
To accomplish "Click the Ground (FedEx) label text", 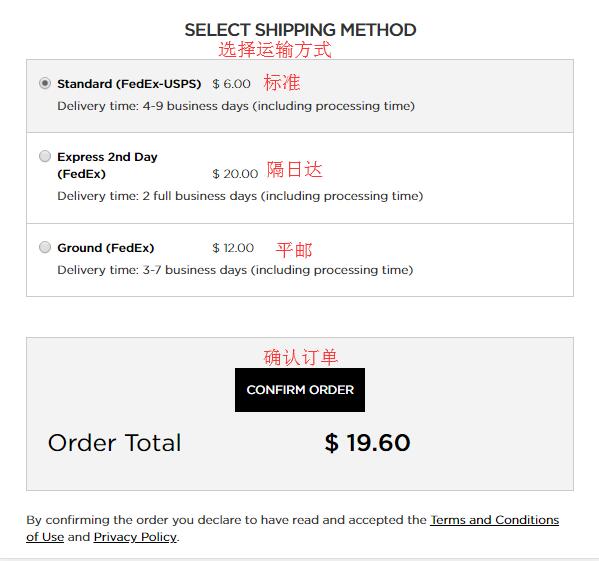I will (106, 248).
